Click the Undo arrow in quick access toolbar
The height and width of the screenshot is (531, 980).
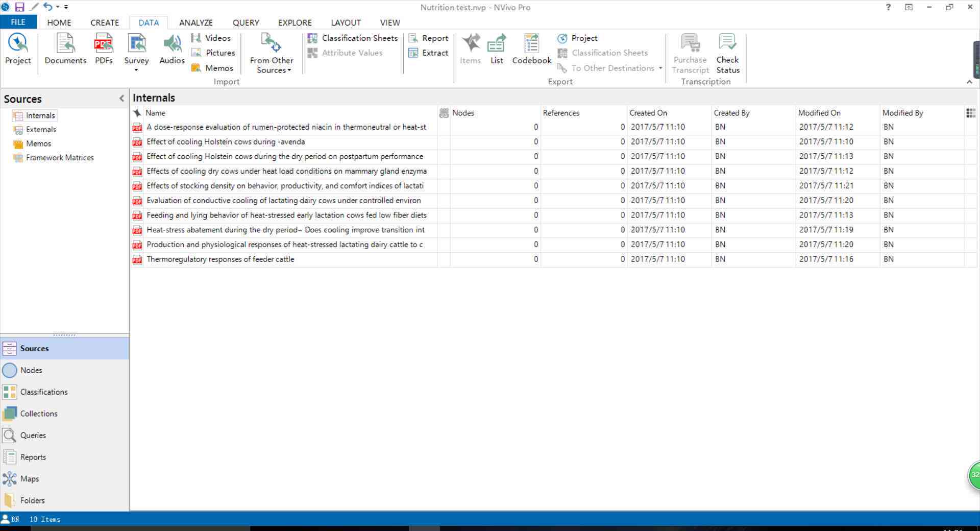tap(47, 7)
